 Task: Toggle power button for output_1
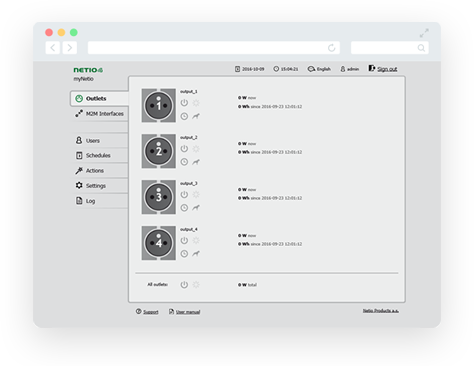[x=184, y=103]
